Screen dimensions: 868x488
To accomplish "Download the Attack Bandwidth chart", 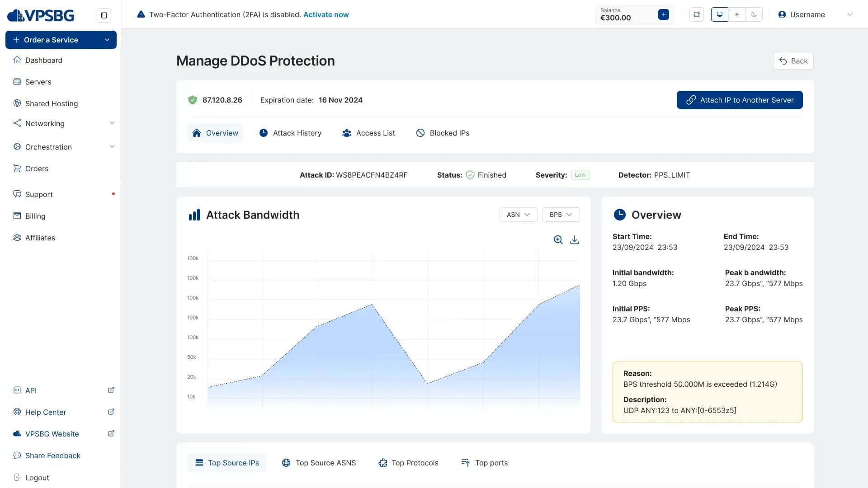I will pyautogui.click(x=575, y=240).
